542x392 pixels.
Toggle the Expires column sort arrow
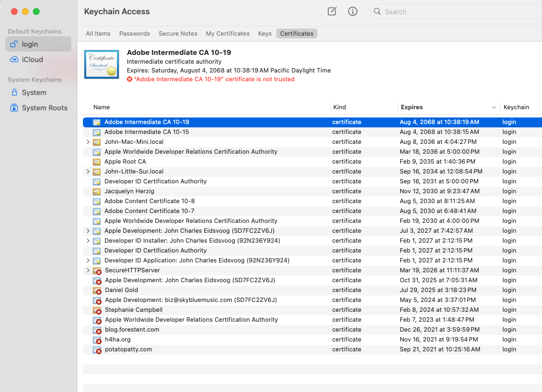(x=494, y=108)
